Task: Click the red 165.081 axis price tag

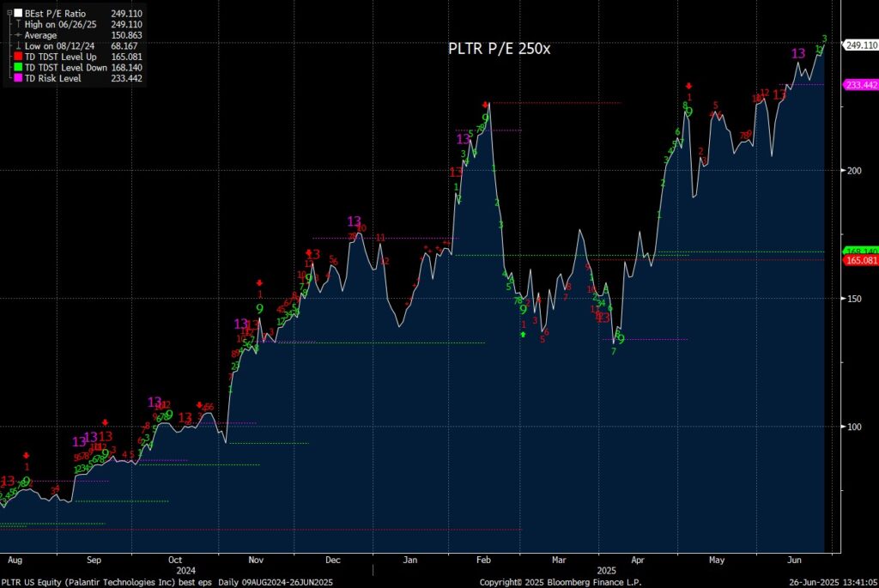Action: point(861,260)
